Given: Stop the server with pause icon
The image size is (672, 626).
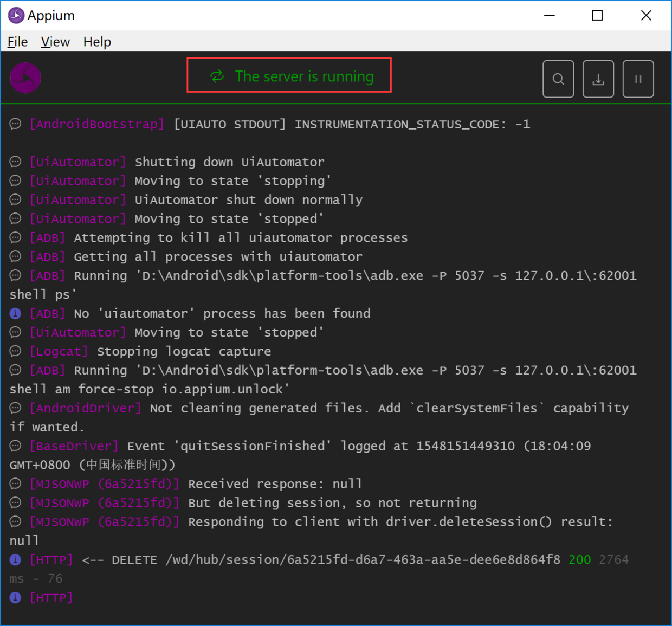Looking at the screenshot, I should point(638,79).
